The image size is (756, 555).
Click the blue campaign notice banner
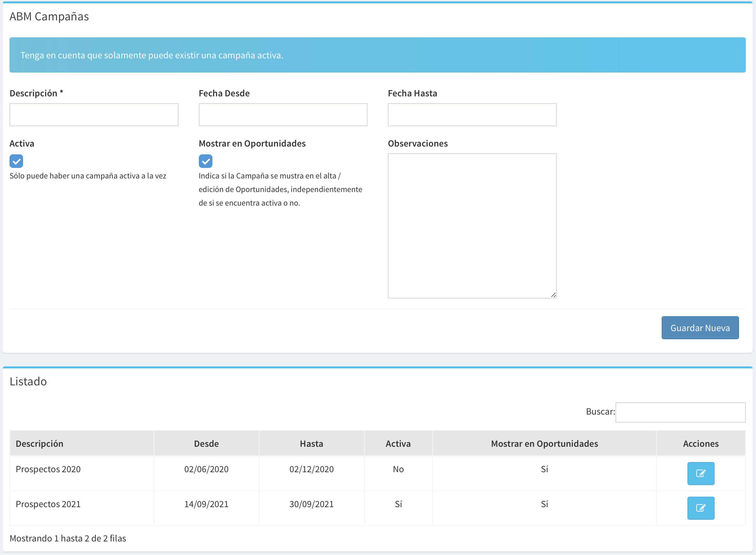pos(377,55)
